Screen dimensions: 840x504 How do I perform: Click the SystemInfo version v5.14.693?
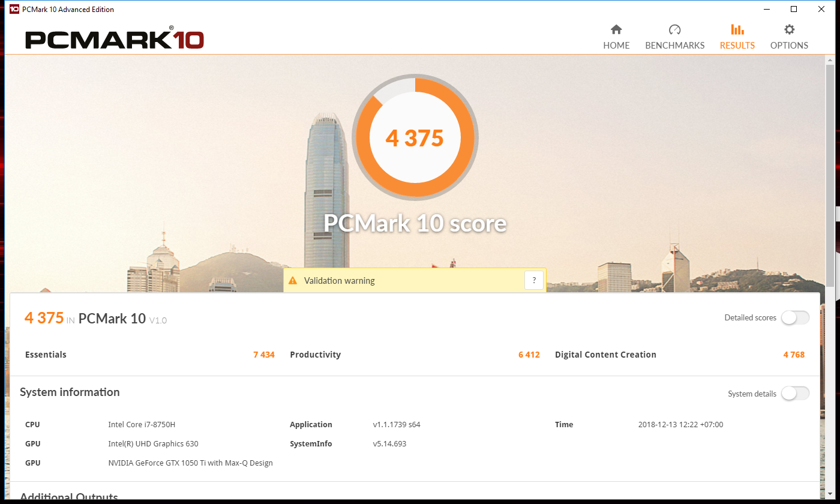click(x=390, y=444)
